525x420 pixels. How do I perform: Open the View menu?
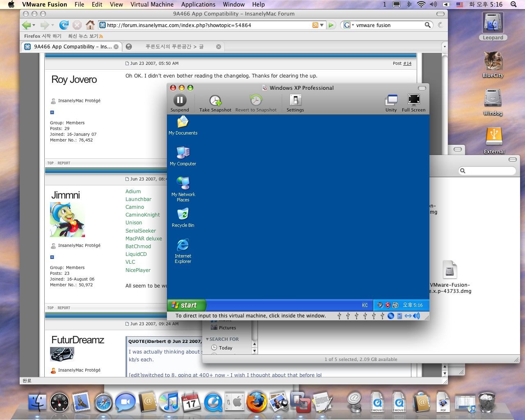(x=116, y=5)
